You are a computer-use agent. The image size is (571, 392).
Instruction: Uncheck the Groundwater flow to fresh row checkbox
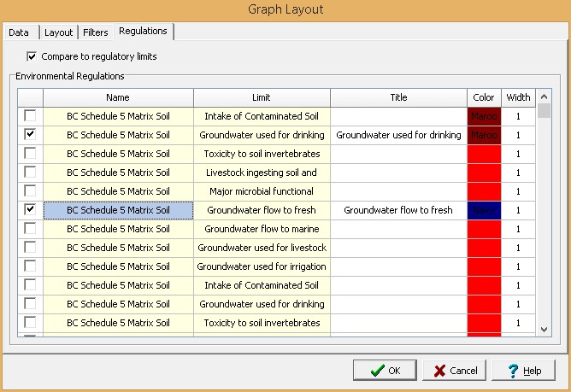[x=30, y=210]
